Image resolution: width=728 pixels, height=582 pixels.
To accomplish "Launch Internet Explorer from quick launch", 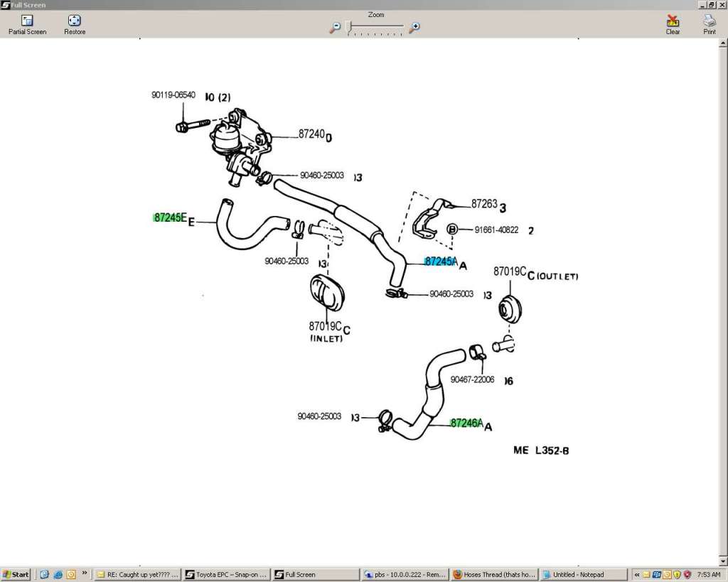I will [58, 574].
